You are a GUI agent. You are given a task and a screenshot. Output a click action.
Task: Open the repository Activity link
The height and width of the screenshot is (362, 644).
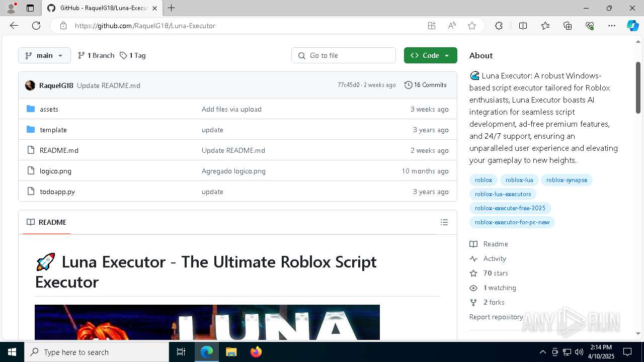click(488, 258)
